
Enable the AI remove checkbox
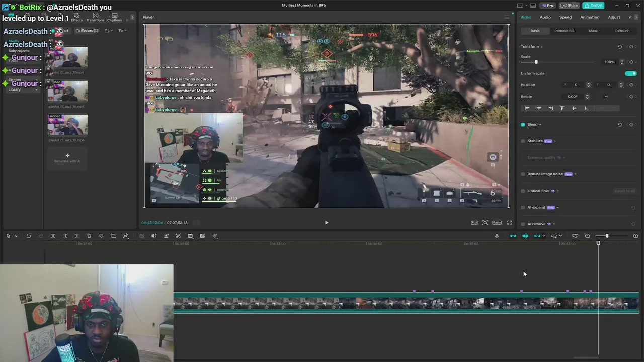523,224
